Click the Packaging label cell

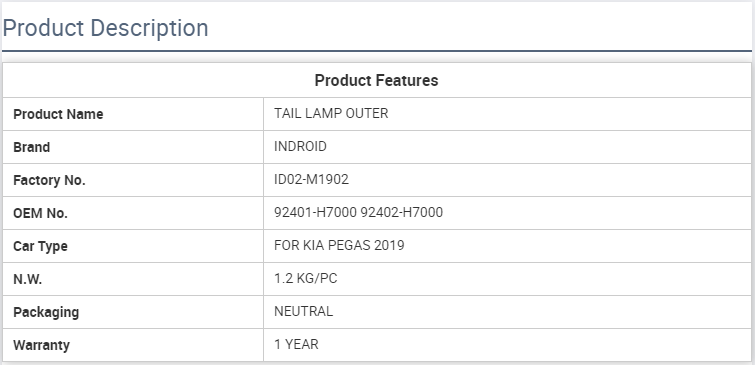tap(133, 312)
